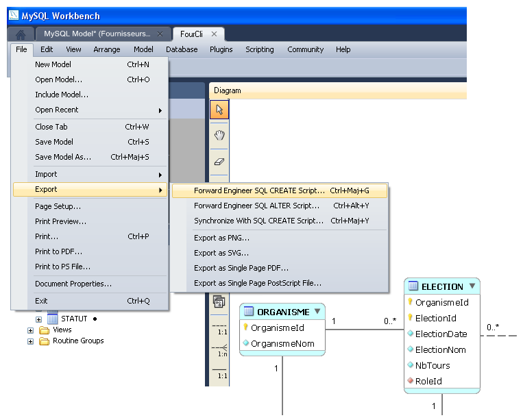Screen dimensions: 523x420
Task: Expand the Routine Groups folder
Action: pyautogui.click(x=30, y=341)
